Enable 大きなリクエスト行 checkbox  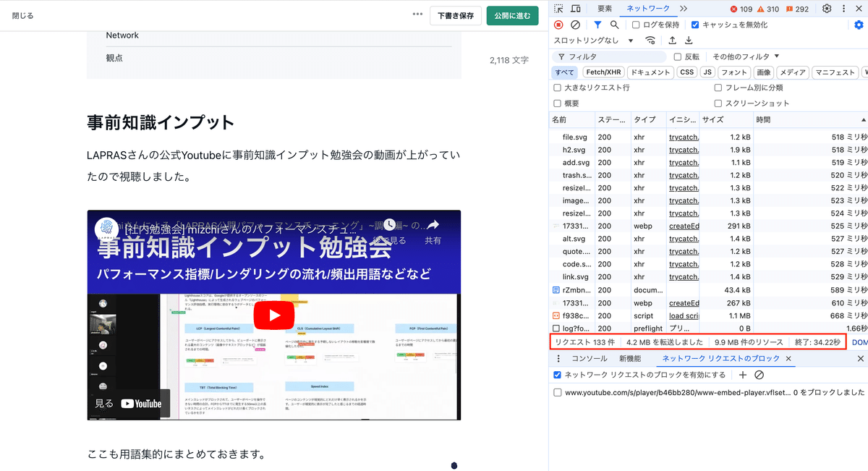[558, 88]
